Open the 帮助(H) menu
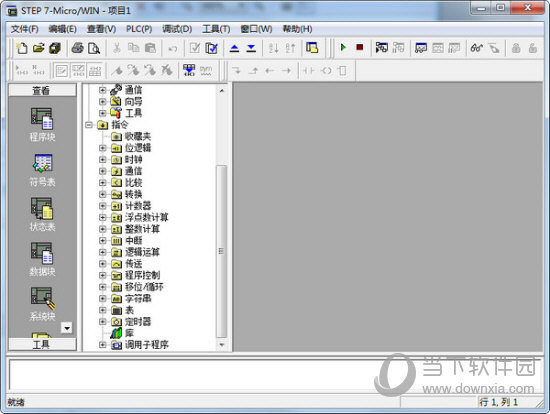550x414 pixels. tap(297, 29)
